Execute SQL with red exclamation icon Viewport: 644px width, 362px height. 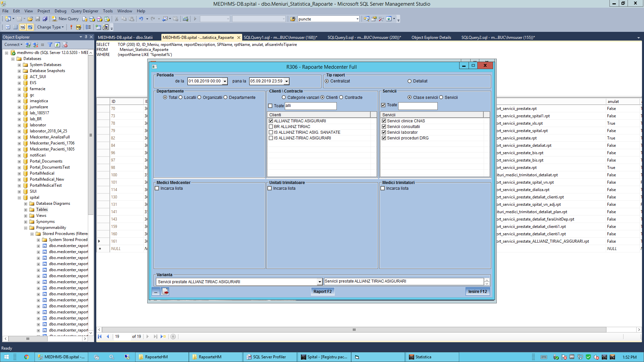[x=71, y=27]
